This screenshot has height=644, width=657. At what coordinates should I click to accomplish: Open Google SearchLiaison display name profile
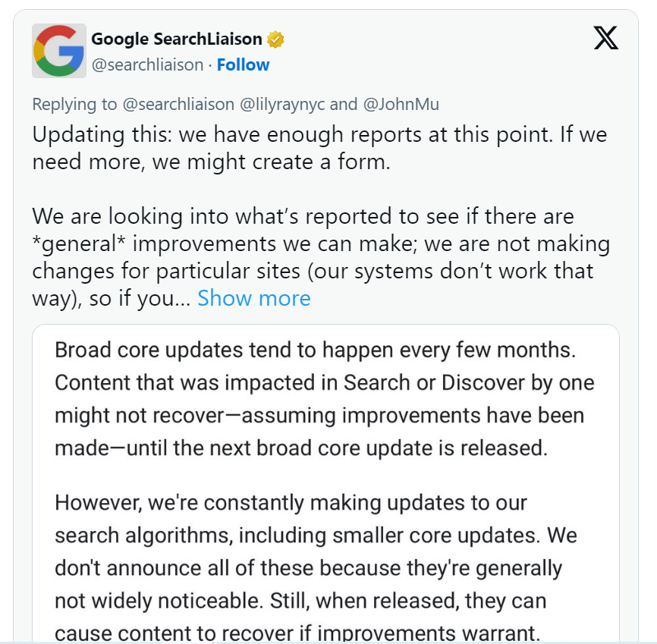(177, 39)
